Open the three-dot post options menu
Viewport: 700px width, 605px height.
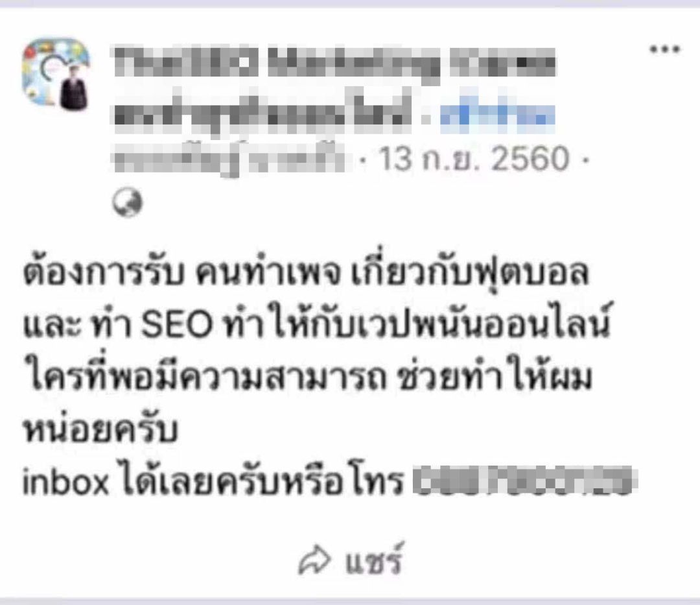[665, 49]
